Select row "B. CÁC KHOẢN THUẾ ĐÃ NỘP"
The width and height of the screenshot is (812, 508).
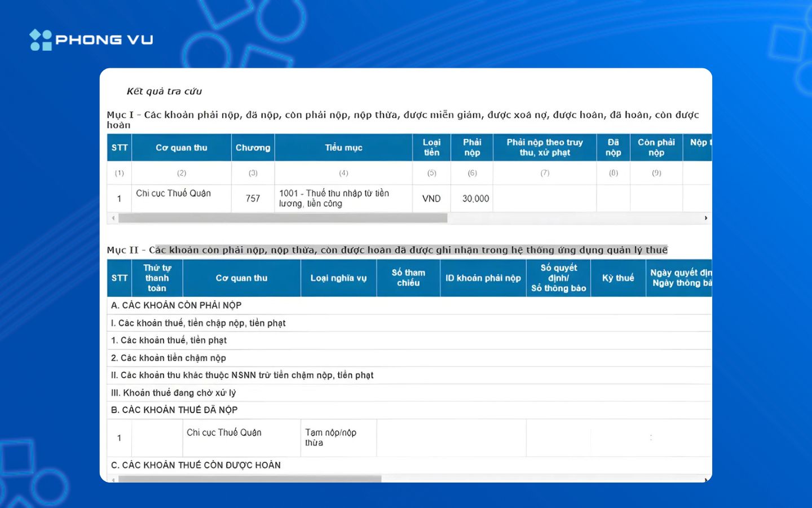(409, 410)
